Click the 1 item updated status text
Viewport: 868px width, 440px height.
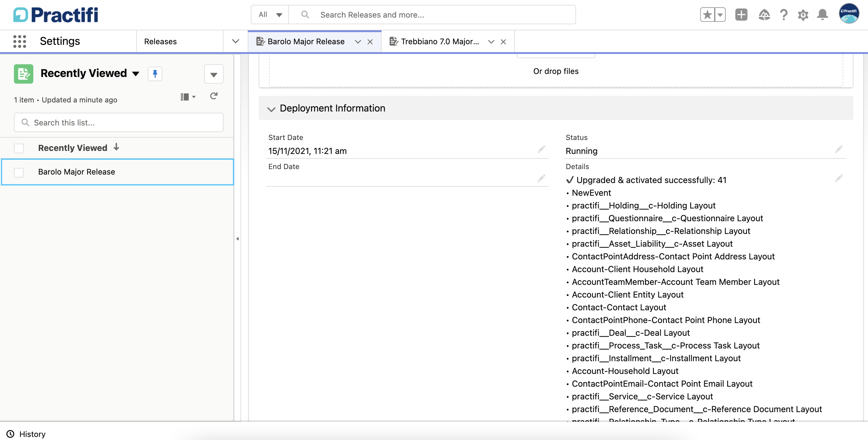click(65, 100)
